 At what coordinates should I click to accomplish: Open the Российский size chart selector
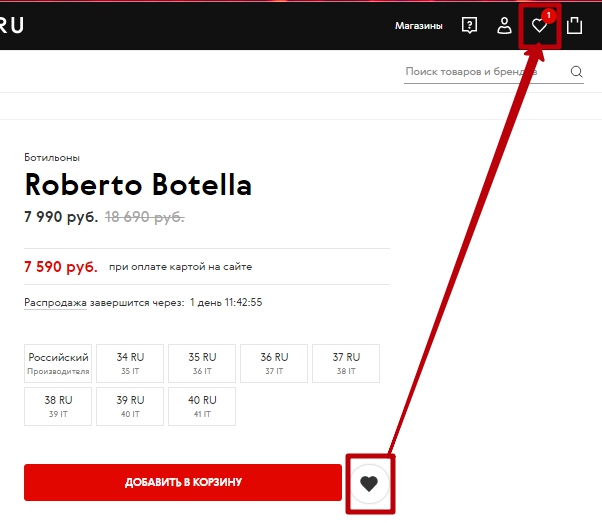tap(58, 363)
